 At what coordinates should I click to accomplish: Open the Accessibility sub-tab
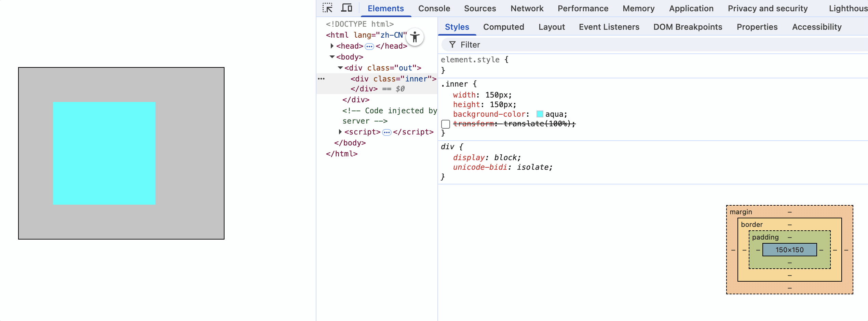tap(817, 27)
